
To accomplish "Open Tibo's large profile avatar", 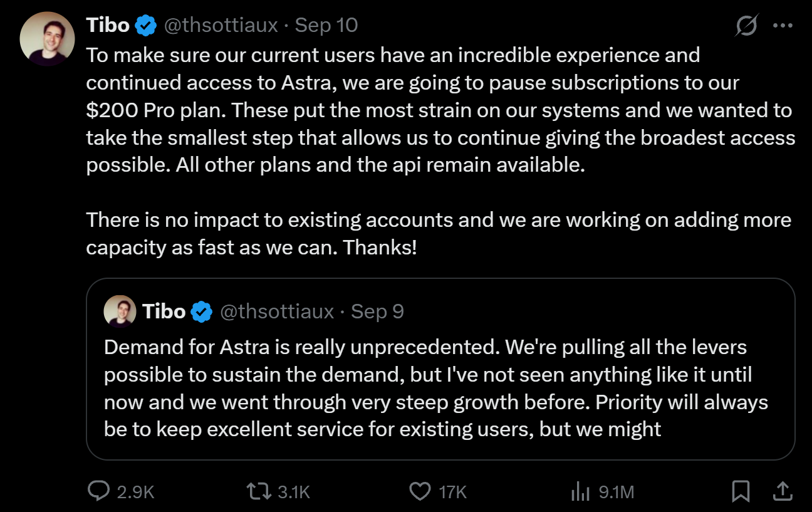I will (48, 39).
